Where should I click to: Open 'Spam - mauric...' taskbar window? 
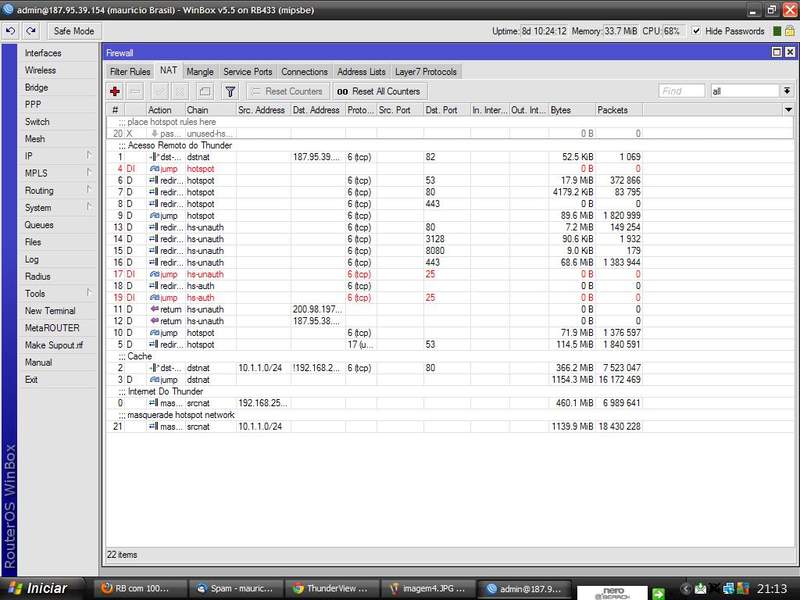pos(235,589)
